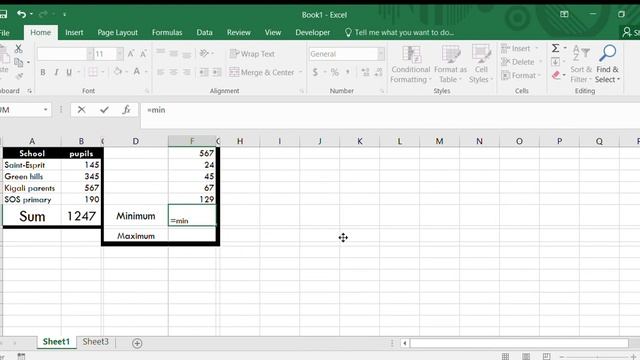Click Increase Decimal icon
Screen dimensions: 640x360
pos(365,72)
